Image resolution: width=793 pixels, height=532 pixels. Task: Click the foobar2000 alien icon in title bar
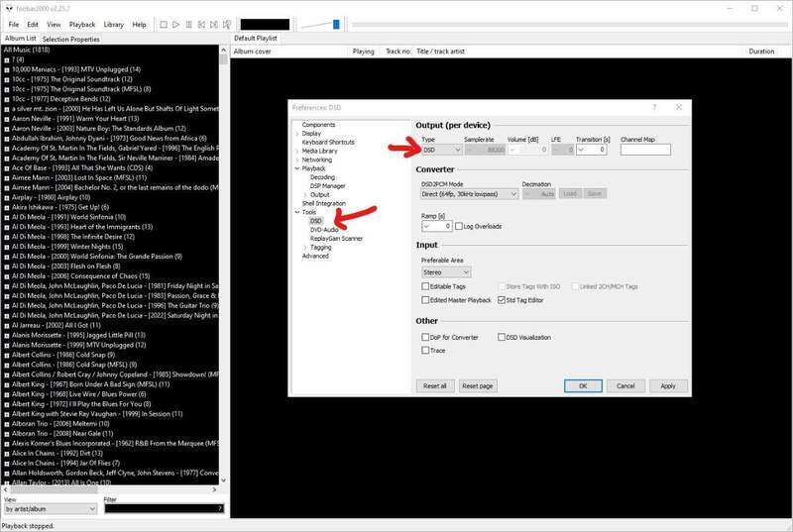[x=9, y=9]
